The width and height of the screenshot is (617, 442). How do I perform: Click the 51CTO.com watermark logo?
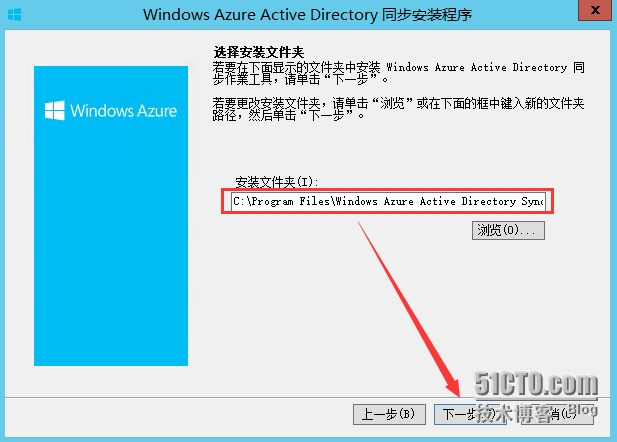pos(536,384)
